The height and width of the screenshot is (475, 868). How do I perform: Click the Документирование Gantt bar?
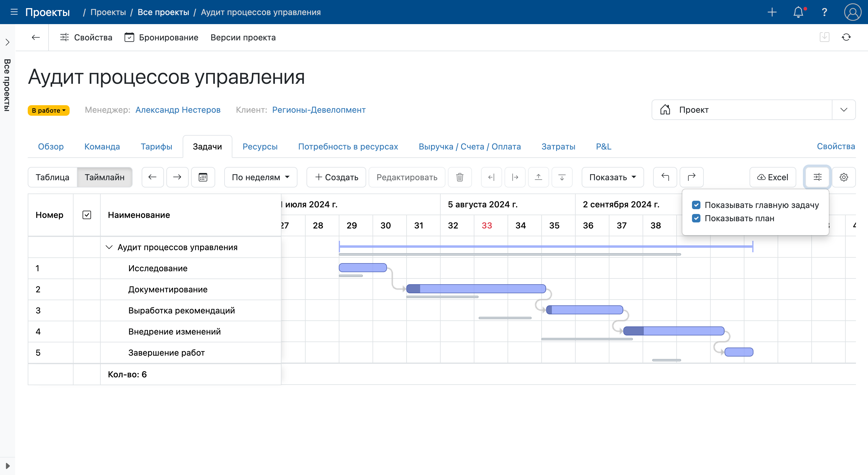(x=476, y=289)
